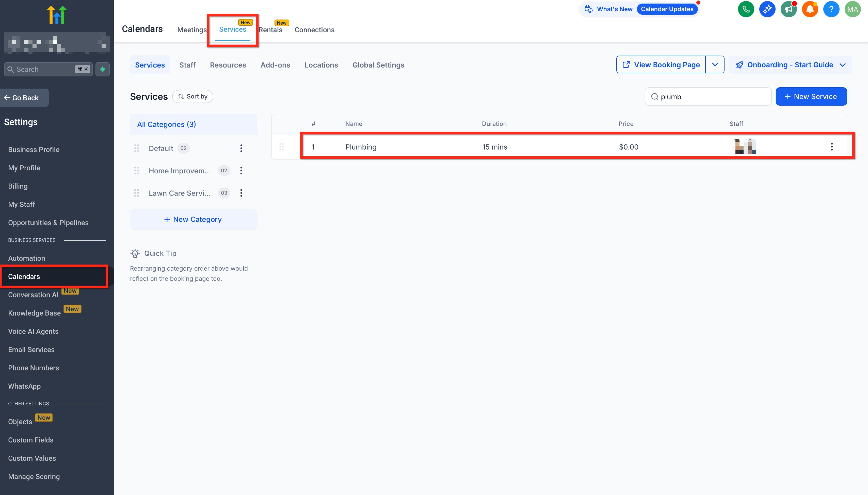Select Home Improvement category
Viewport: 868px width, 495px height.
(x=180, y=171)
